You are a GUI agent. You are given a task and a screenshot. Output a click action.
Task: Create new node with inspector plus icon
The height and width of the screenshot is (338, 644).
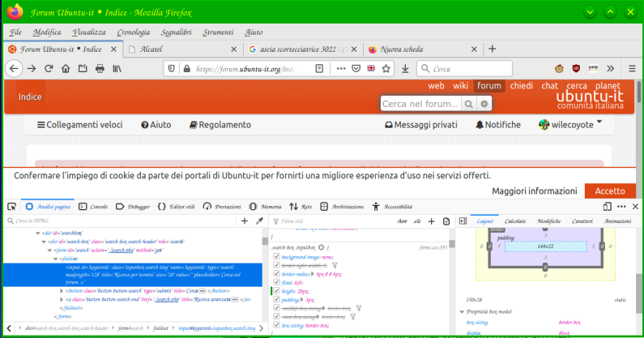[x=245, y=221]
